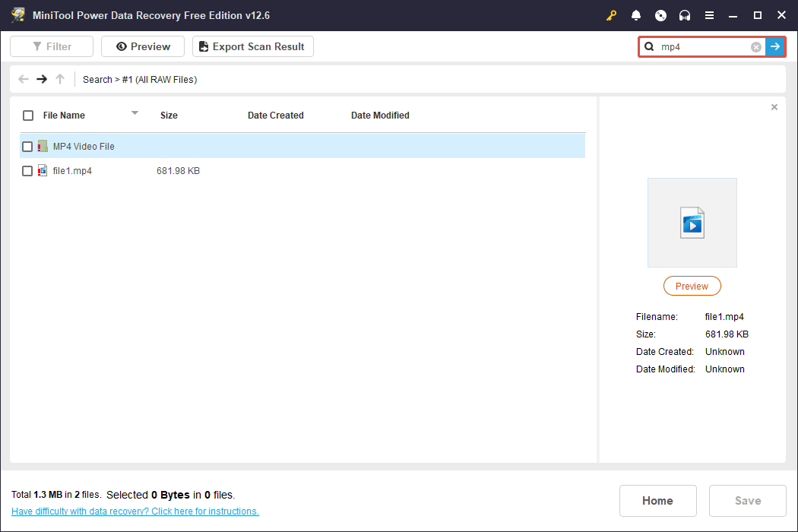The width and height of the screenshot is (798, 532).
Task: Select the checkbox next to file1.mp4
Action: point(28,170)
